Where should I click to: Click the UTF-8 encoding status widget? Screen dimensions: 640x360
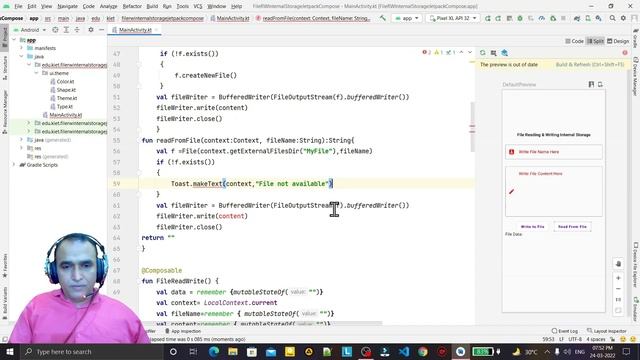pyautogui.click(x=575, y=339)
